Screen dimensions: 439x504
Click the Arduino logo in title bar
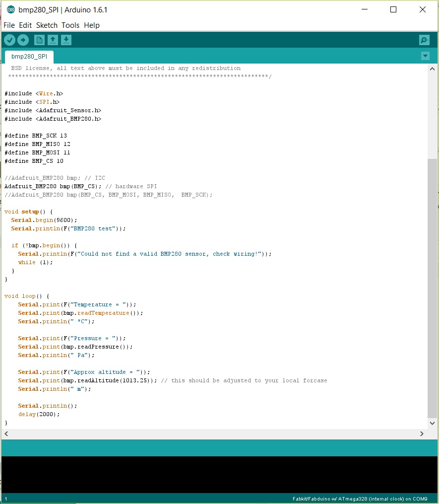(x=10, y=9)
